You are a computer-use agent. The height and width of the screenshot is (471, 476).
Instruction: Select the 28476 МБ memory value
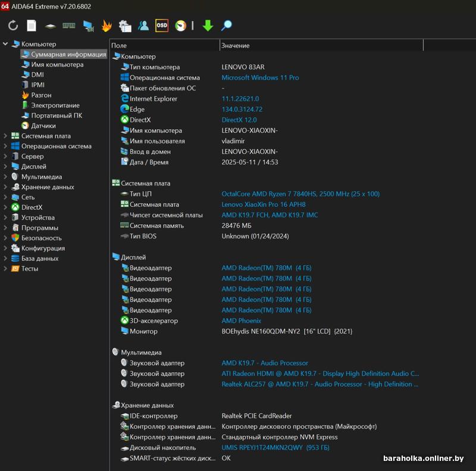coord(236,226)
